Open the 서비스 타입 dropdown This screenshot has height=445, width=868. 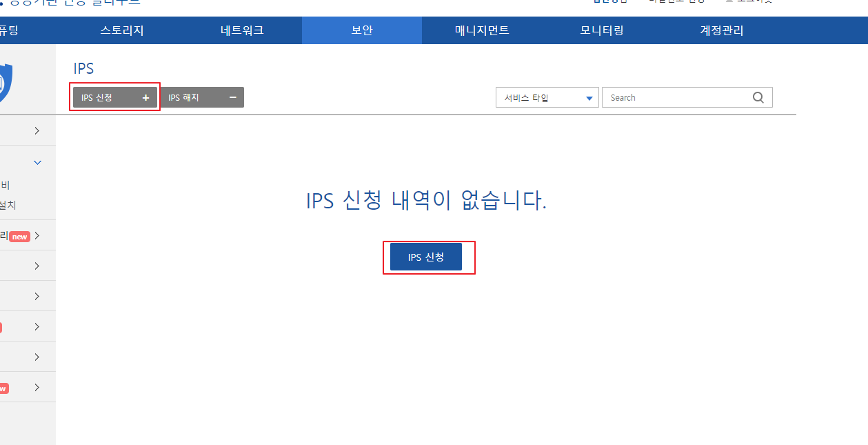pyautogui.click(x=547, y=98)
